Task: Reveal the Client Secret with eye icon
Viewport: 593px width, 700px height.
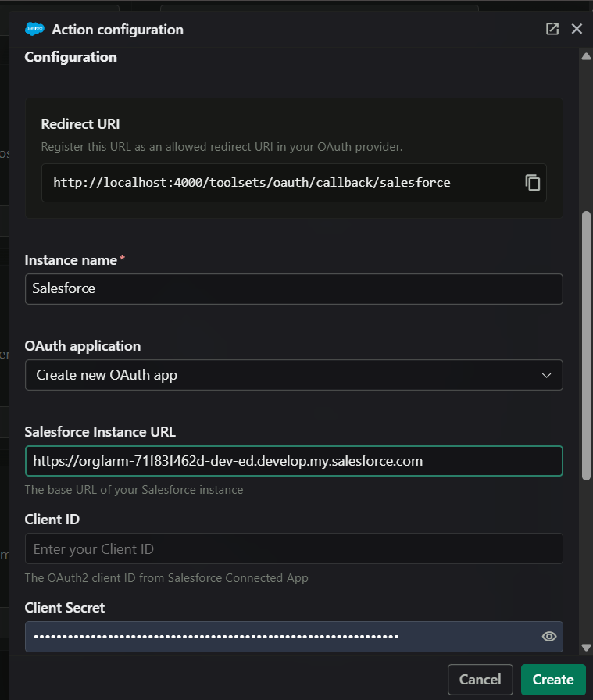Action: click(x=548, y=636)
